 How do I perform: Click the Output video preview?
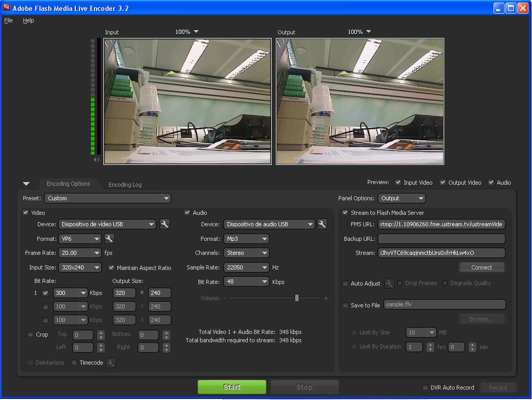click(x=360, y=101)
